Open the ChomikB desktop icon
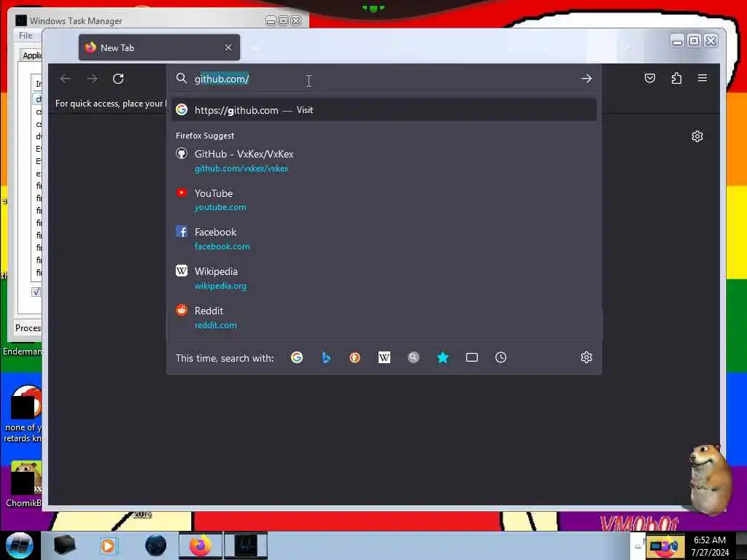Screen dimensions: 747x560 click(x=23, y=484)
